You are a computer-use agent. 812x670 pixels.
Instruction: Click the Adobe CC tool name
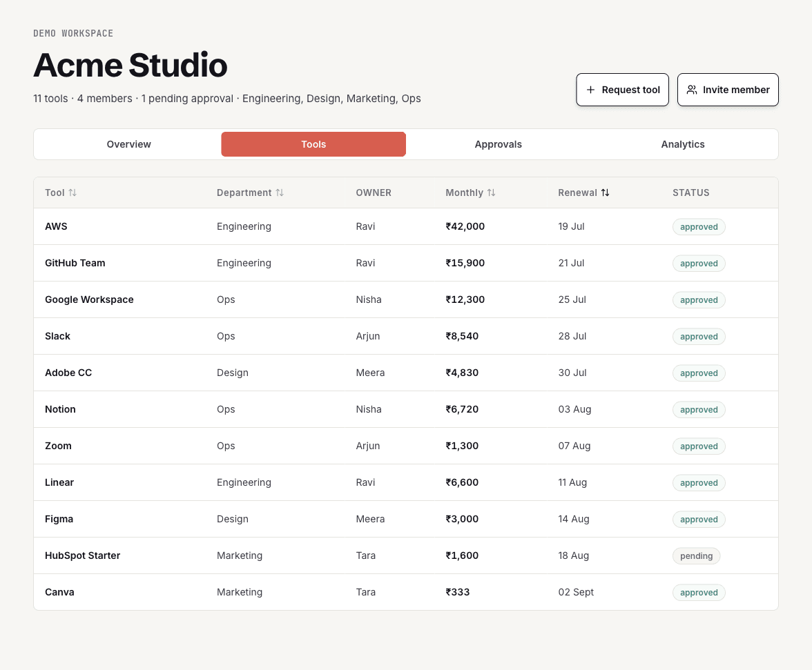pyautogui.click(x=68, y=373)
